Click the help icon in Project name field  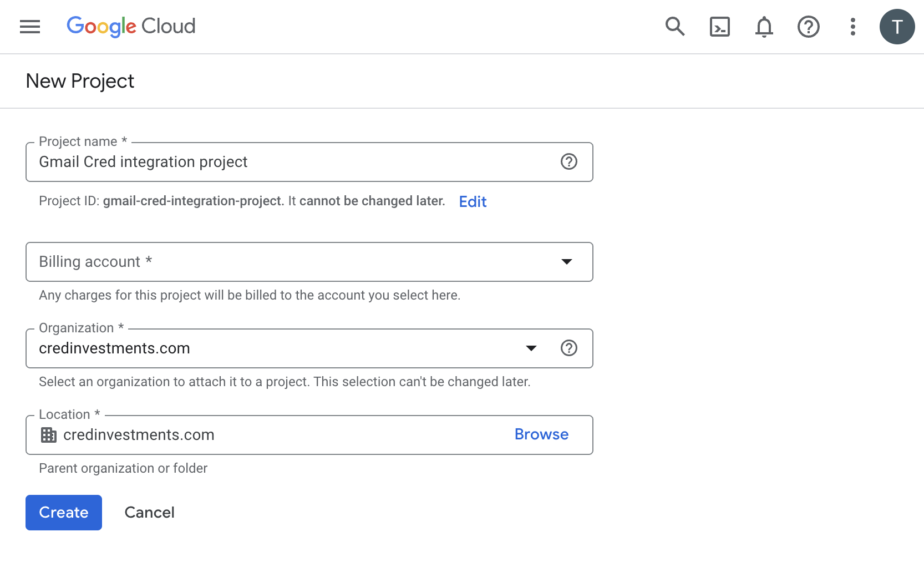569,161
